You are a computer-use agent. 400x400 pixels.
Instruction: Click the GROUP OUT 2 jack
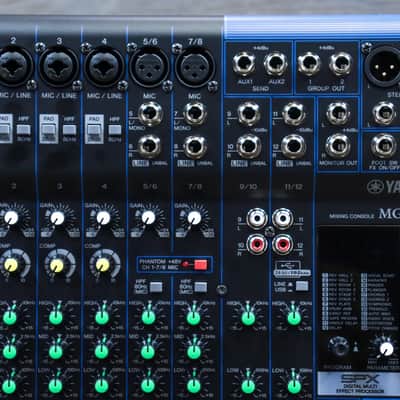pyautogui.click(x=341, y=63)
